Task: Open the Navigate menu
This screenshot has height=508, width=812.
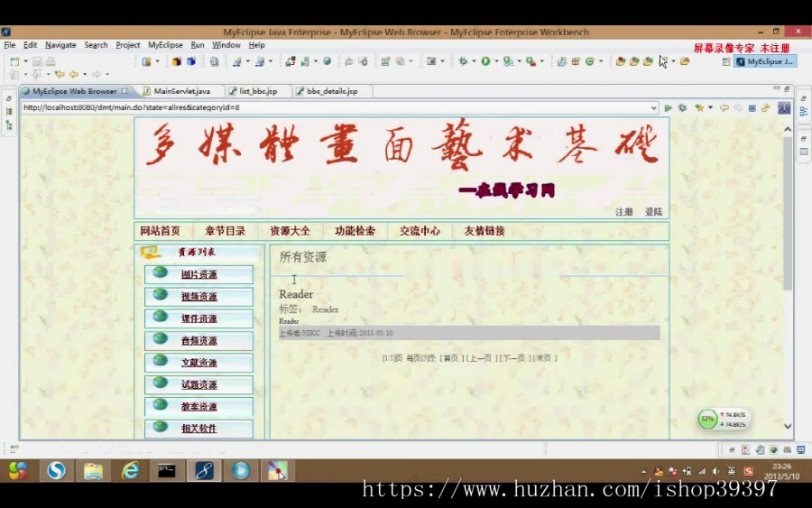Action: point(60,45)
